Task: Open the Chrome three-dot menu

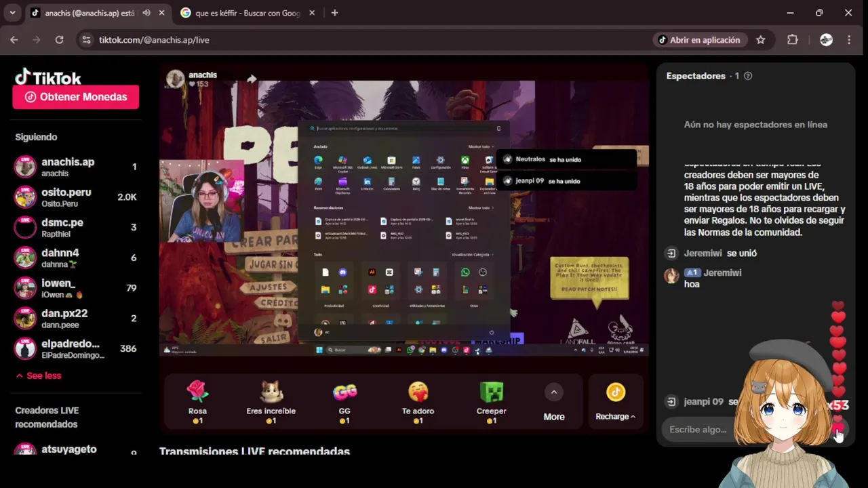Action: click(849, 40)
